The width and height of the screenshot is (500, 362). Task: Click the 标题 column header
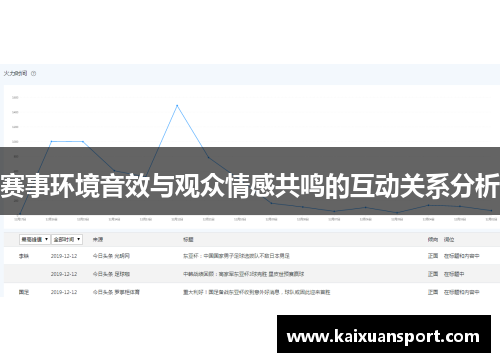click(x=188, y=239)
